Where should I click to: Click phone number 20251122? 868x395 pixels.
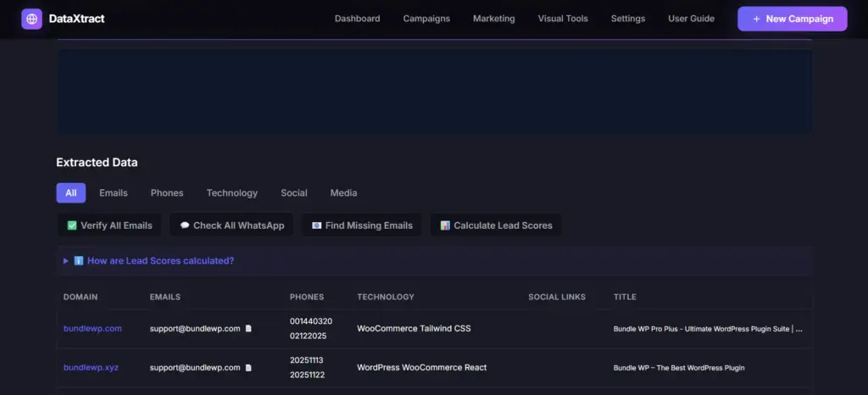(307, 375)
